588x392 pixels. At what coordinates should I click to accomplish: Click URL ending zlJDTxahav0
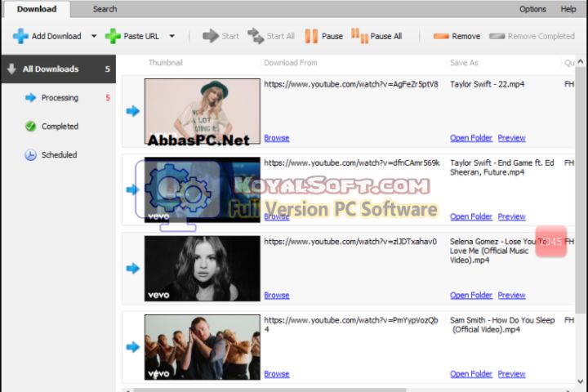tap(350, 242)
